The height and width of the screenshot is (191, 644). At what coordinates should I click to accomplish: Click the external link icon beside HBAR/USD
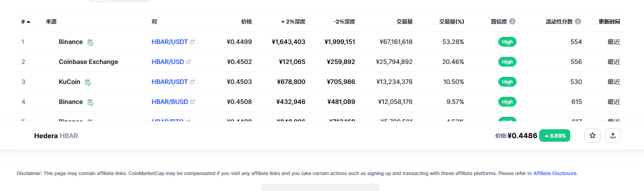(x=188, y=62)
